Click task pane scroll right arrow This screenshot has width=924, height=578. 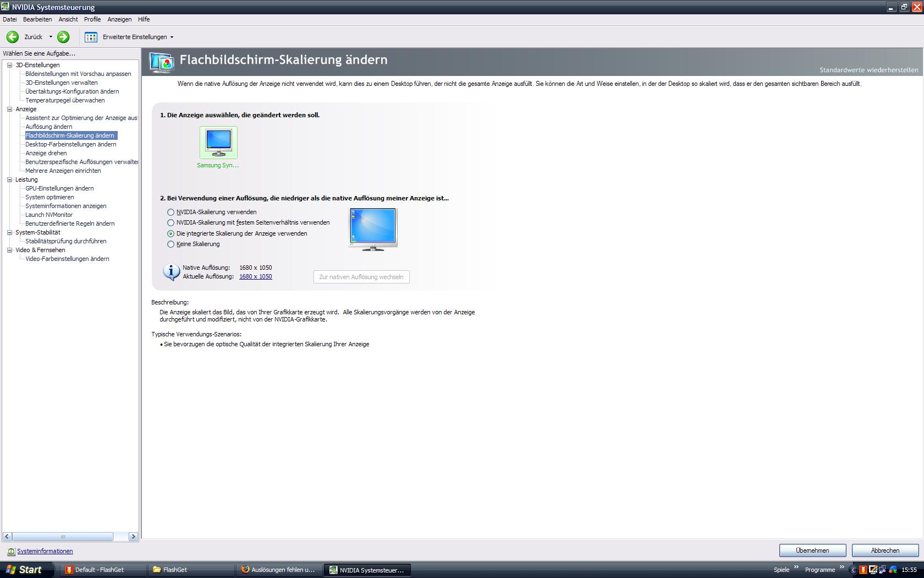(x=133, y=537)
